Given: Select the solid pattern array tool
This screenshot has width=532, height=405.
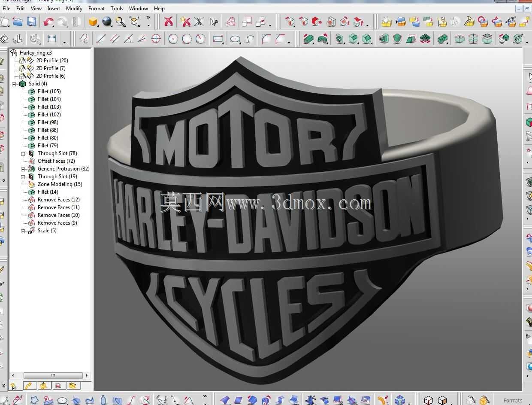Looking at the screenshot, I should tap(425, 39).
